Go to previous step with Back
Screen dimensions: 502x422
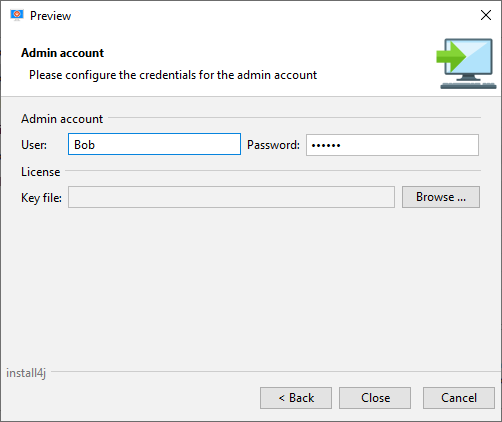[296, 398]
